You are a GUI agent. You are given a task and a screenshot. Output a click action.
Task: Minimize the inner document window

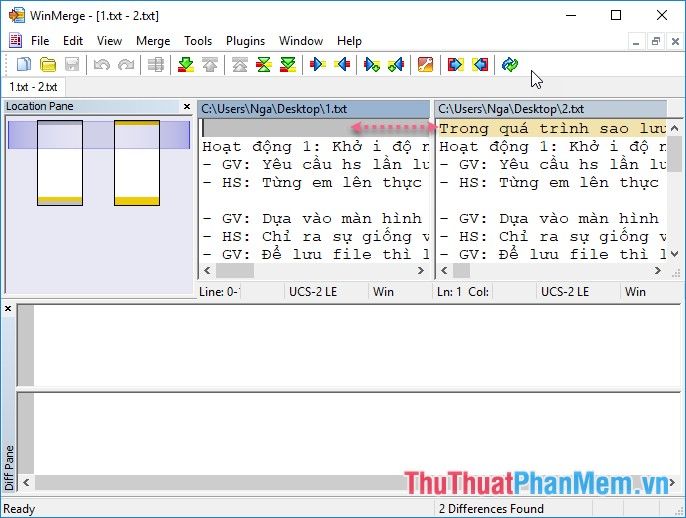[x=636, y=42]
